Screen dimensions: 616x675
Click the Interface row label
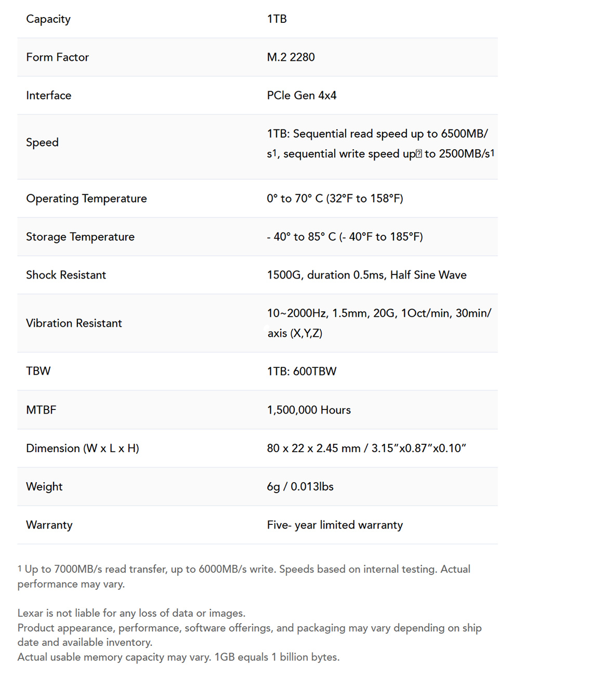[49, 96]
